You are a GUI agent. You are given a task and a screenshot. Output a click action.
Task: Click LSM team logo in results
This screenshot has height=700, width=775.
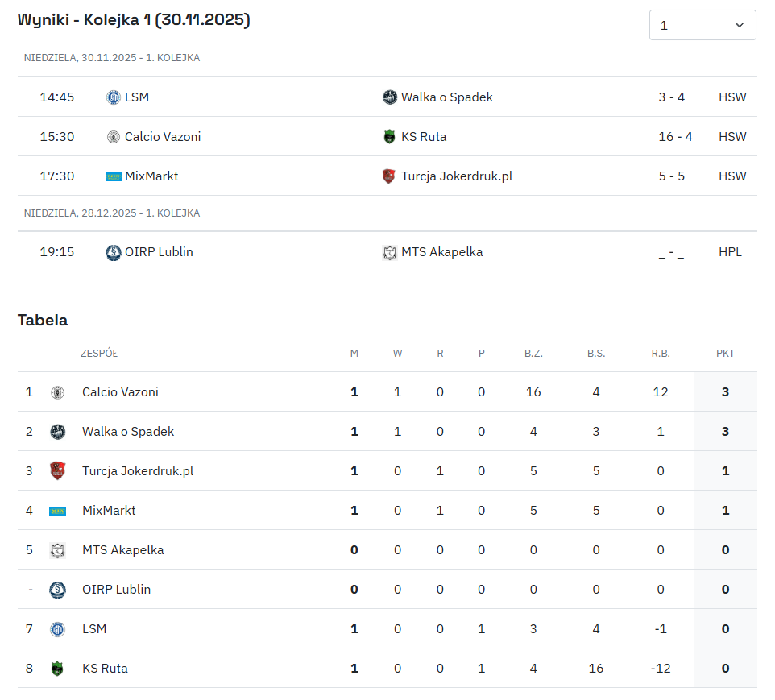pos(113,97)
